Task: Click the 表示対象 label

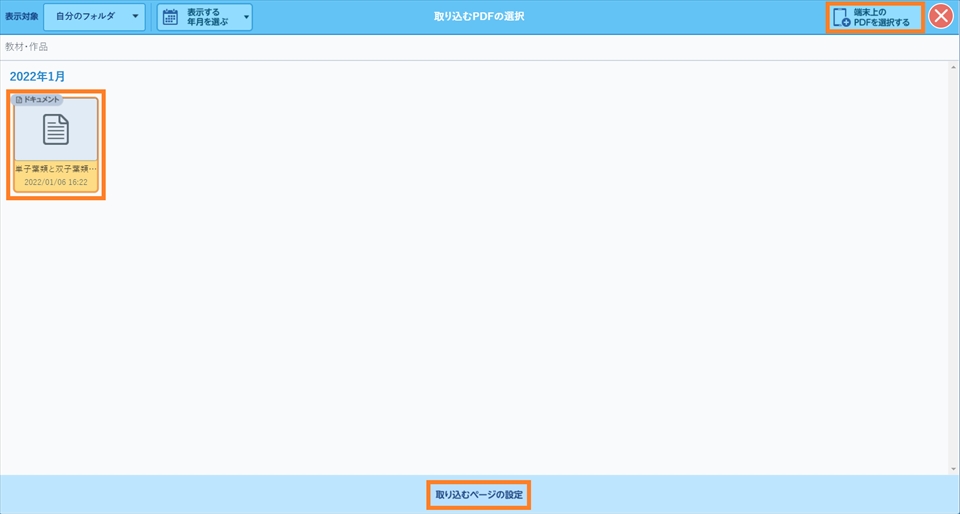Action: (x=21, y=17)
